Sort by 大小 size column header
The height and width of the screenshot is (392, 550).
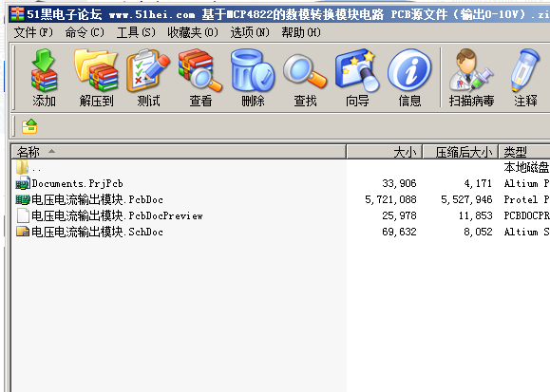click(385, 152)
